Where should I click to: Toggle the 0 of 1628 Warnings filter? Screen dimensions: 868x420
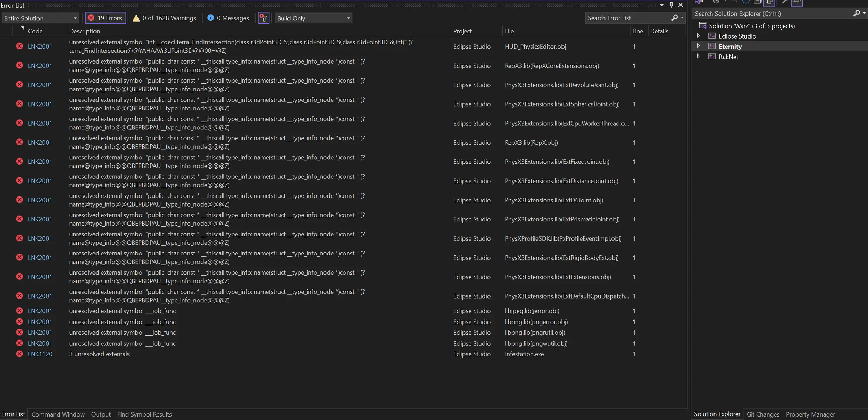pyautogui.click(x=164, y=18)
